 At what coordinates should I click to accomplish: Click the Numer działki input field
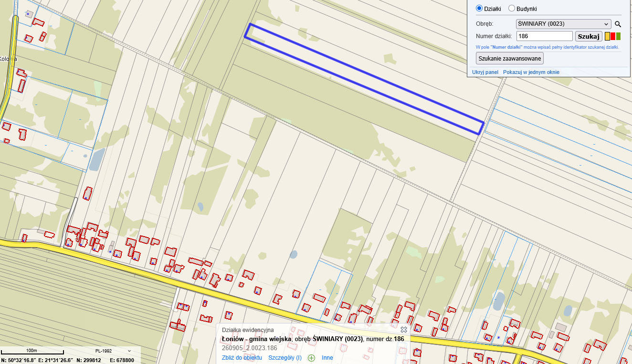tap(544, 36)
